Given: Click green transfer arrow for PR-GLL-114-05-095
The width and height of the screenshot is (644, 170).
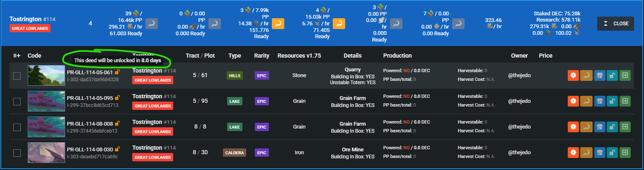Looking at the screenshot, I should coord(625,101).
